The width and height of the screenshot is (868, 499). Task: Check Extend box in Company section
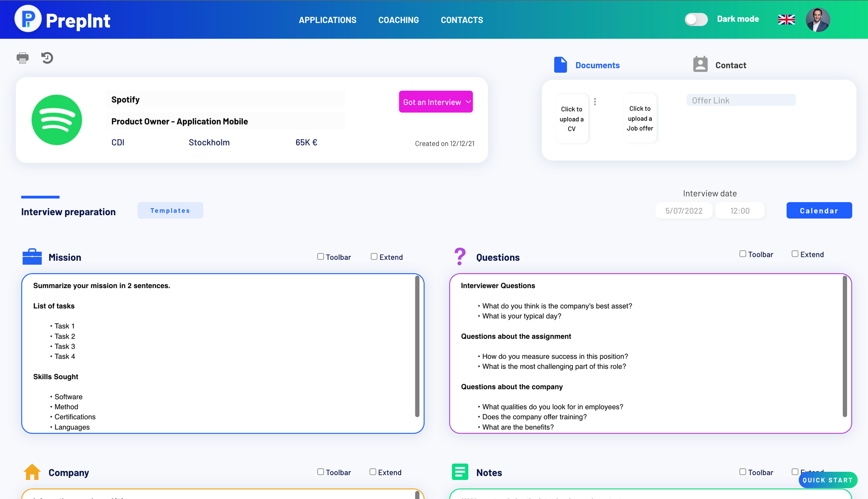tap(373, 472)
